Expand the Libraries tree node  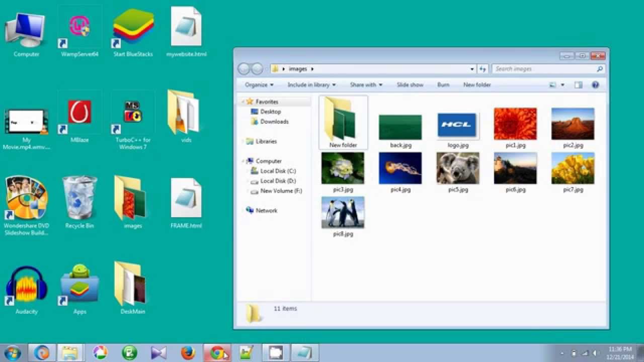(x=243, y=141)
